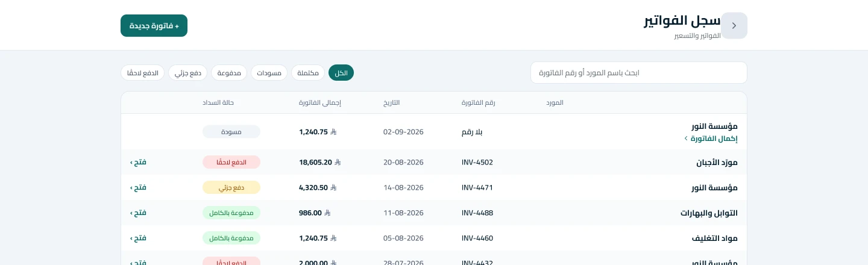
Task: Open invoice INV-4471 with فتح link
Action: coord(138,187)
